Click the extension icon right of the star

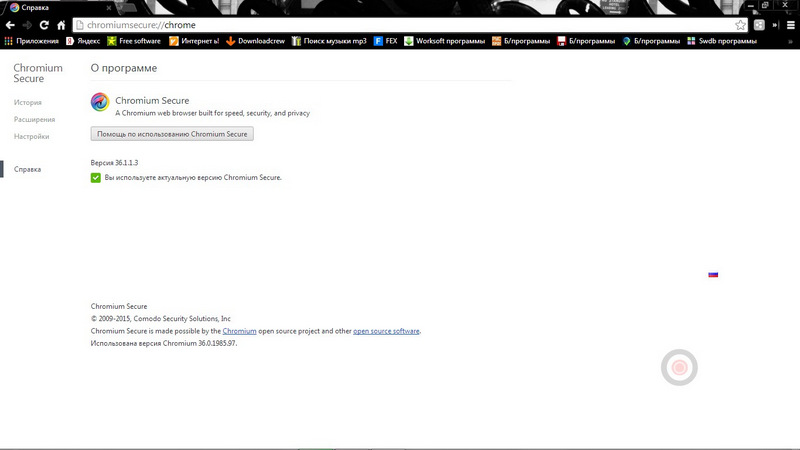759,25
